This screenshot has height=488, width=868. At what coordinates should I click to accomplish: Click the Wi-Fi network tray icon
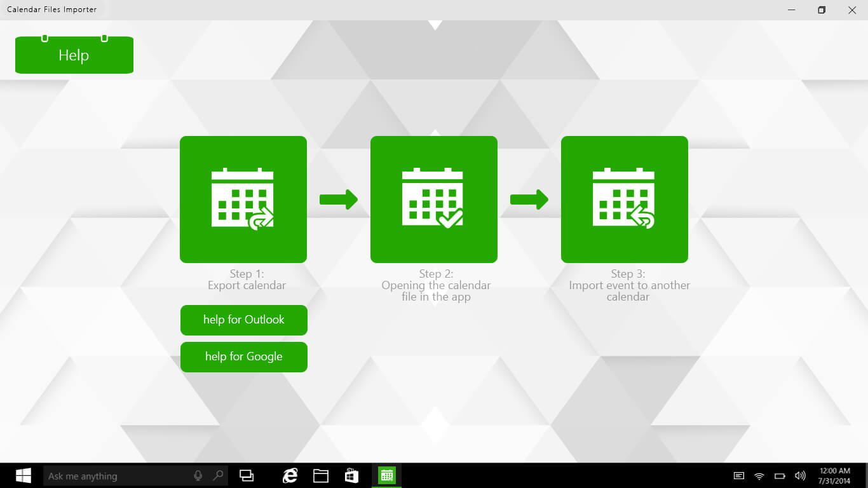[759, 476]
